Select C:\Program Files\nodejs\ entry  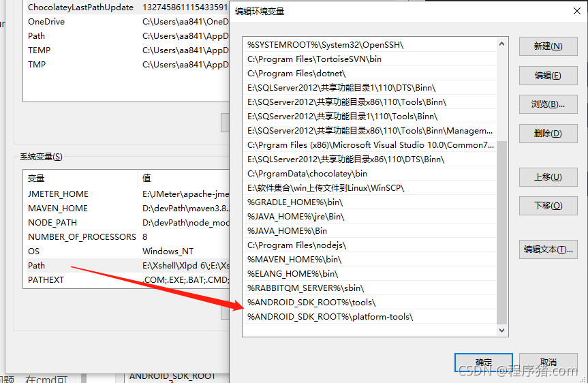[x=369, y=245]
